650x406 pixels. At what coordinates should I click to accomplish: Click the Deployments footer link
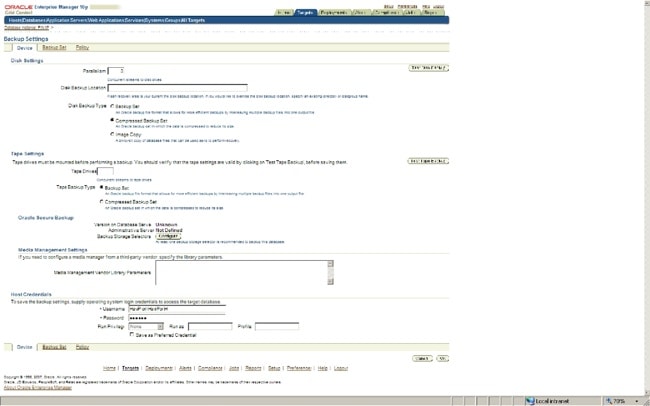[159, 368]
